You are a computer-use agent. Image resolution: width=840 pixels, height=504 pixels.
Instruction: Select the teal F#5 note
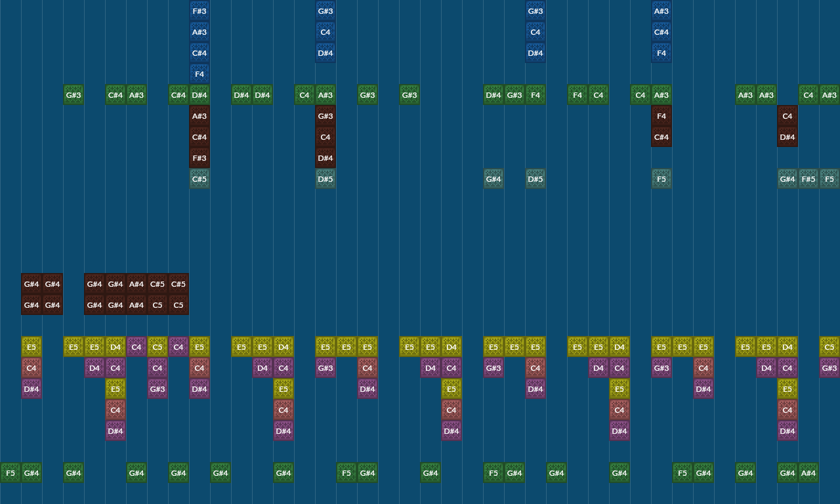(x=808, y=179)
